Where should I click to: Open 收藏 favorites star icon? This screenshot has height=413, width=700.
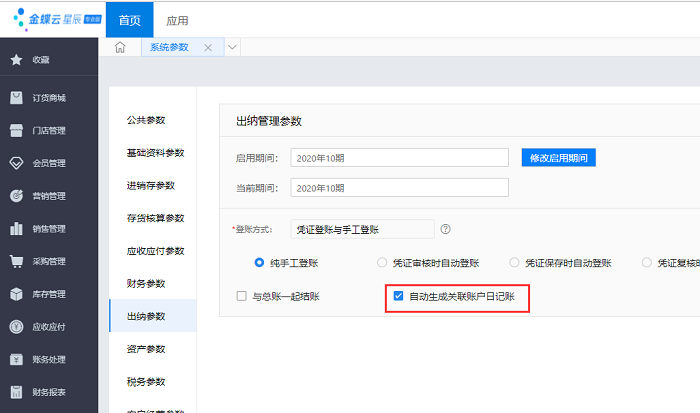[17, 60]
